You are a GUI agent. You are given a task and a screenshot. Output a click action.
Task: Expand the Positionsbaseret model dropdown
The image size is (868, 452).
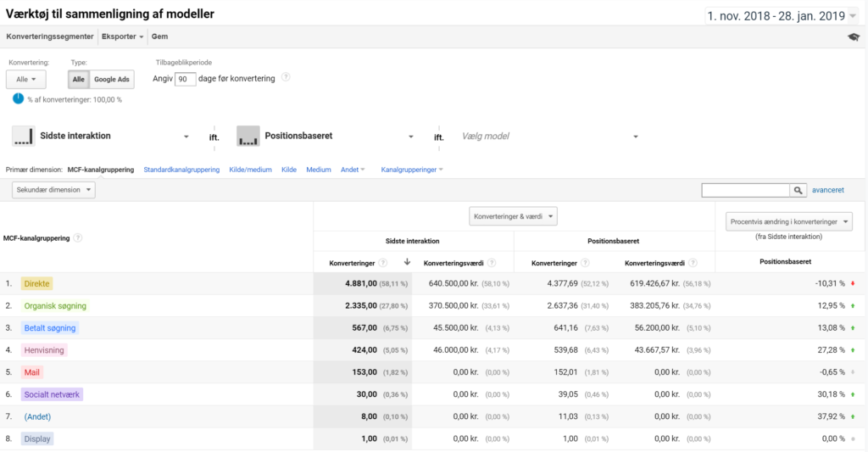411,137
